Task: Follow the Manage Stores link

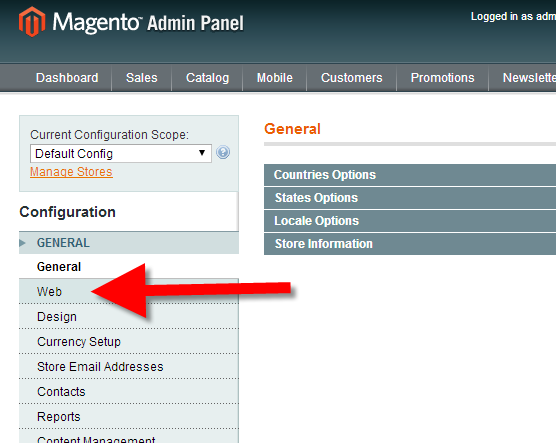Action: click(71, 172)
